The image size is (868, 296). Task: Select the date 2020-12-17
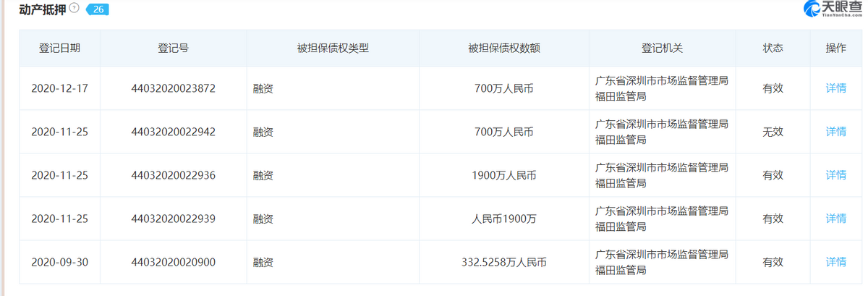click(x=59, y=88)
